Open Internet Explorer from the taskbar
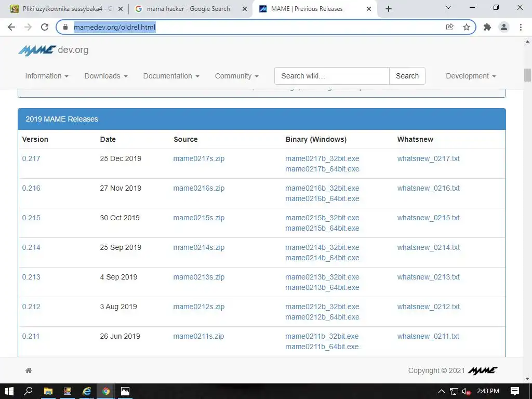Screen dimensions: 532x399 (87, 391)
